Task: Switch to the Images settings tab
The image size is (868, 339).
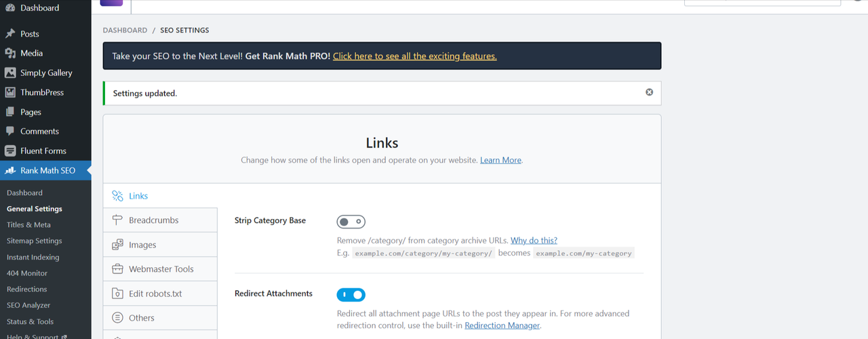Action: click(160, 245)
